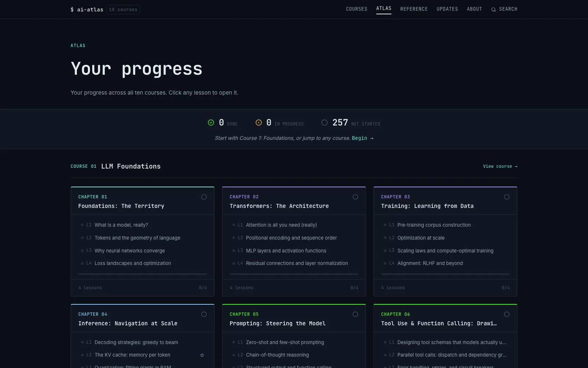The width and height of the screenshot is (588, 368).
Task: Click the Not Started circle icon
Action: coord(325,123)
